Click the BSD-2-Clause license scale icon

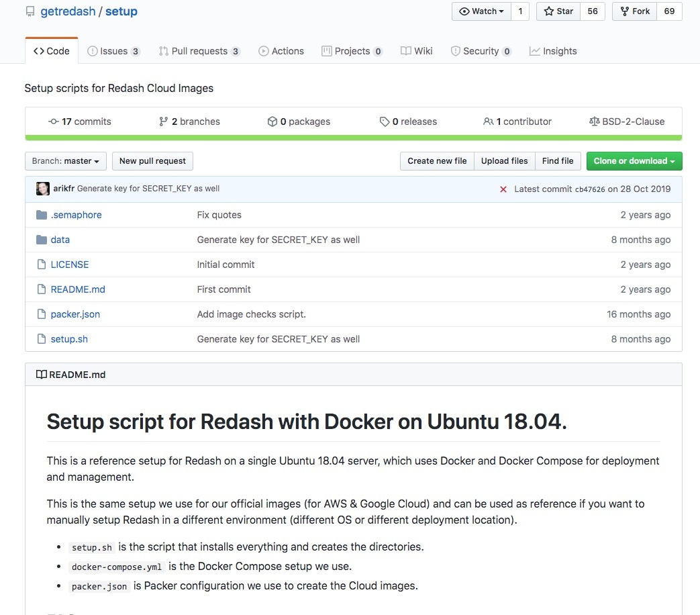[594, 122]
